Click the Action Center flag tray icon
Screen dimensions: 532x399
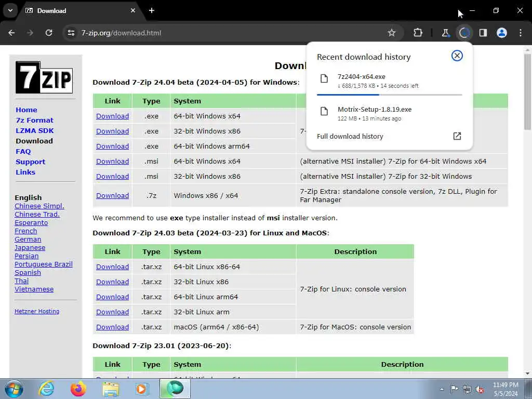pyautogui.click(x=454, y=389)
